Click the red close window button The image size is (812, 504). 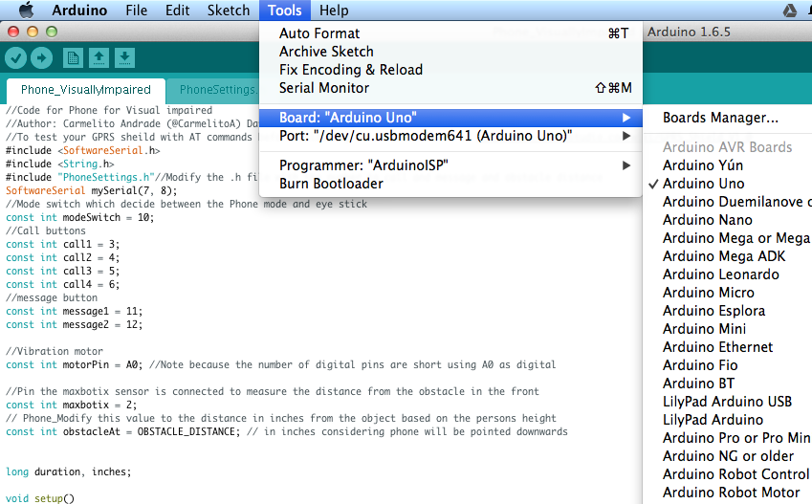[13, 32]
